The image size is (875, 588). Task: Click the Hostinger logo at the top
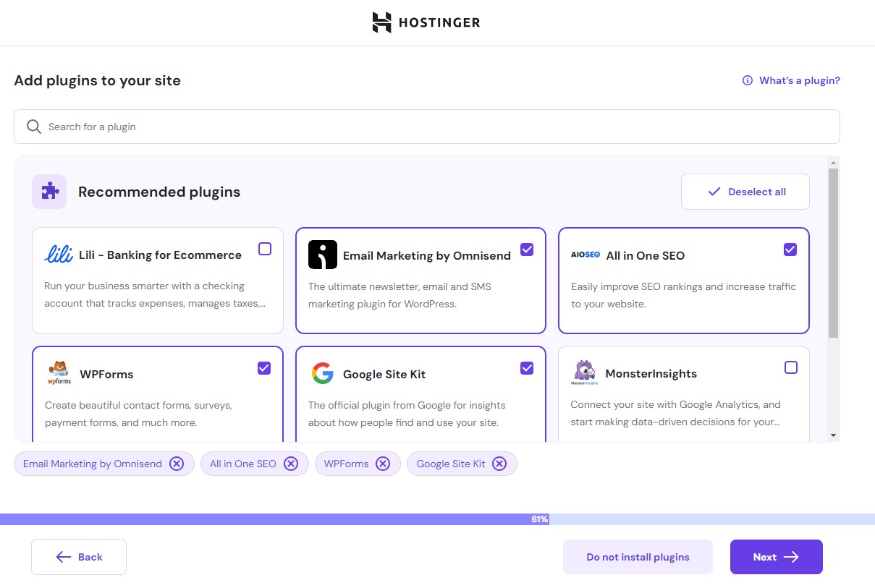pos(426,22)
